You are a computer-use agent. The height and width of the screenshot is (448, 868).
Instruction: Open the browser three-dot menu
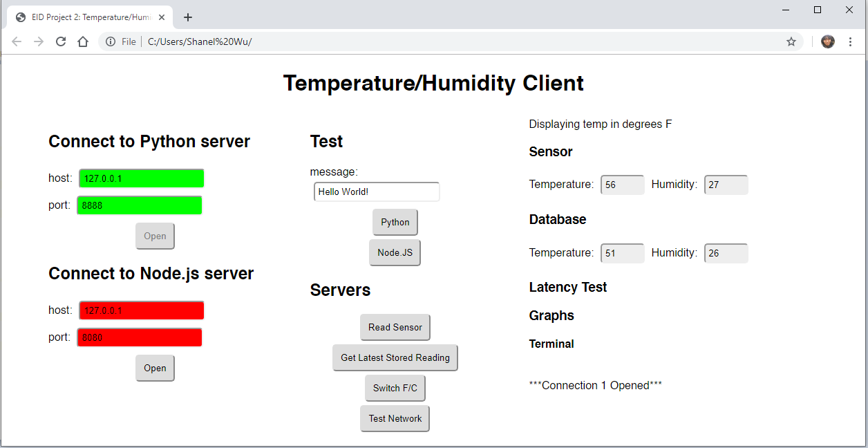[850, 41]
